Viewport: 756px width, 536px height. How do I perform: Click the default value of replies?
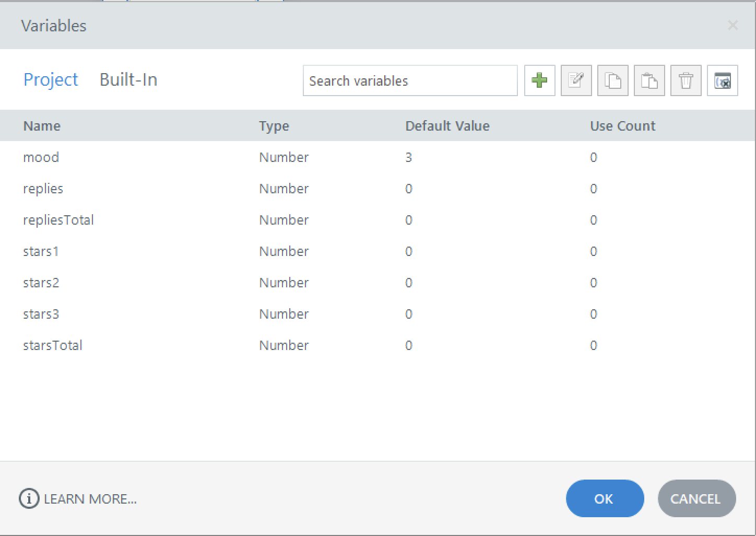click(409, 189)
